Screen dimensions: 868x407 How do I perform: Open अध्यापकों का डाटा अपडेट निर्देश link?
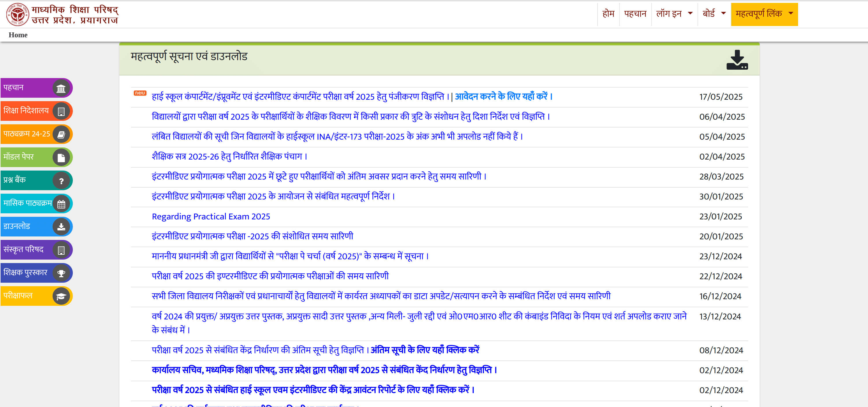(x=381, y=296)
